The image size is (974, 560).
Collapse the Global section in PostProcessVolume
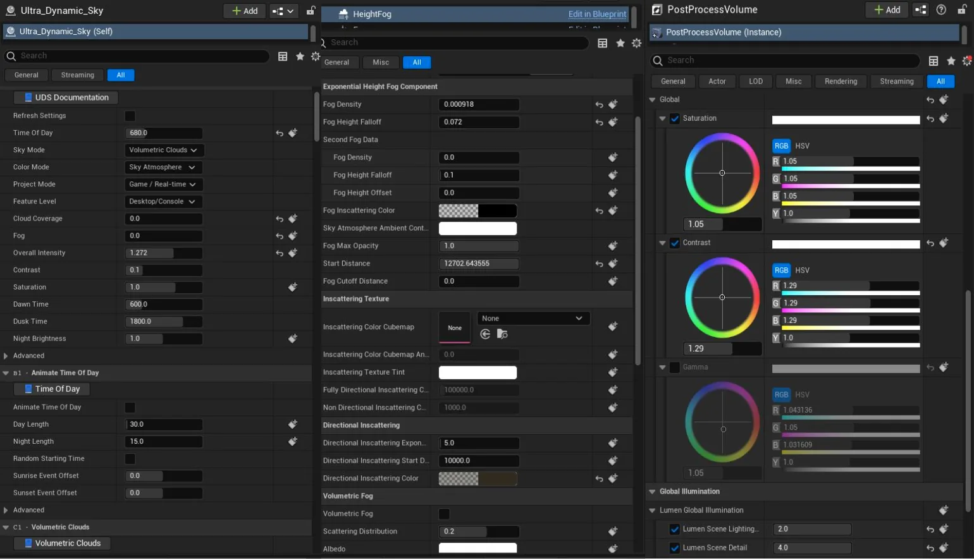tap(653, 100)
